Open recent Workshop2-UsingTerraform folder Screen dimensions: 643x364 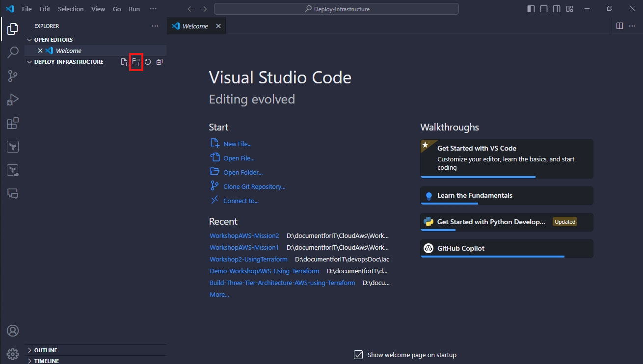coord(248,259)
